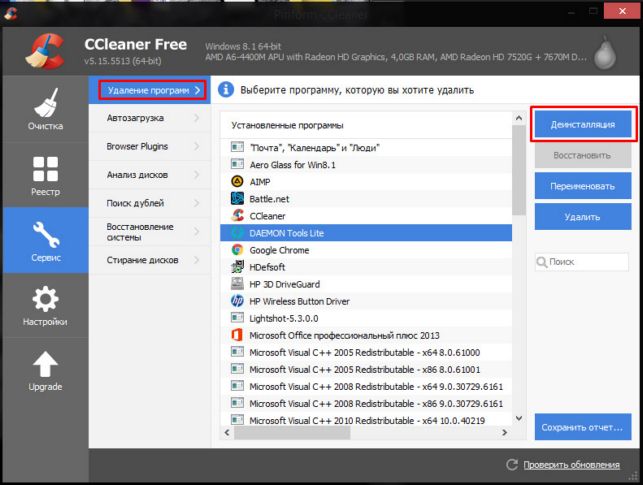Select "Почта", "Календарь" и "Люди" entry

(366, 148)
